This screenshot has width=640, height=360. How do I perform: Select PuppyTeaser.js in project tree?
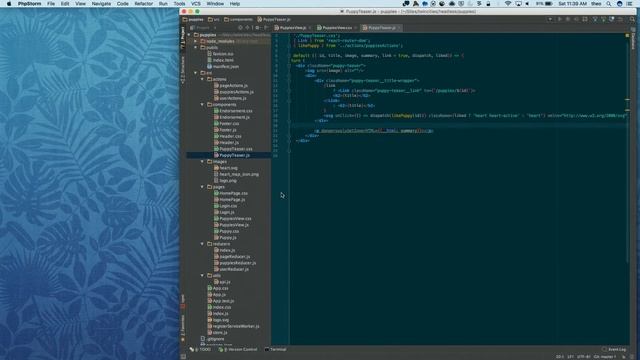(x=232, y=156)
